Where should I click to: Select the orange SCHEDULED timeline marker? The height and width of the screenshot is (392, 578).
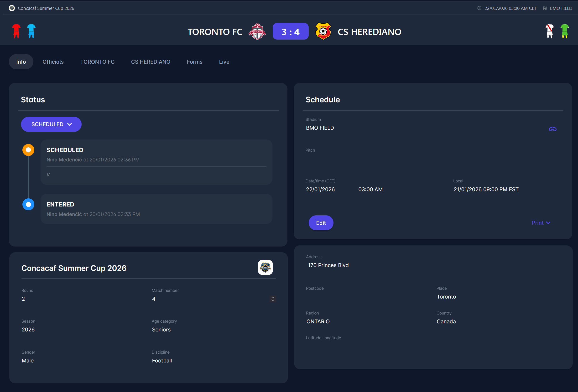click(x=28, y=150)
